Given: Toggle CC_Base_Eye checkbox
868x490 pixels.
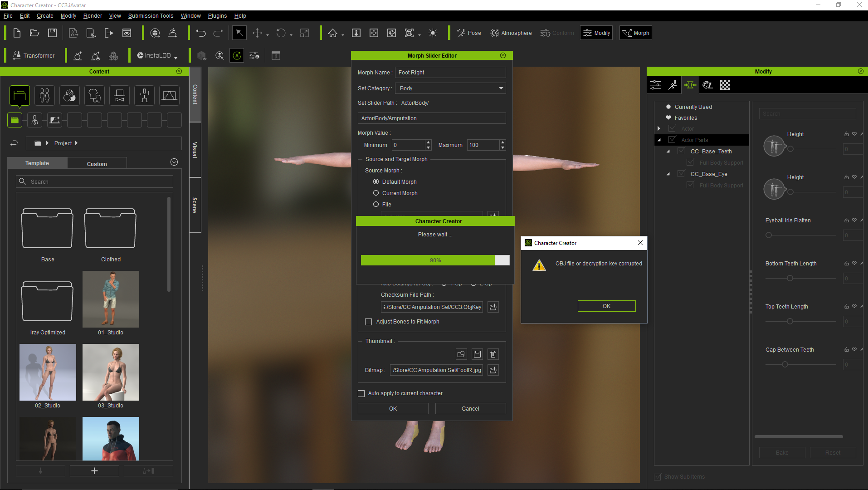Looking at the screenshot, I should 681,174.
